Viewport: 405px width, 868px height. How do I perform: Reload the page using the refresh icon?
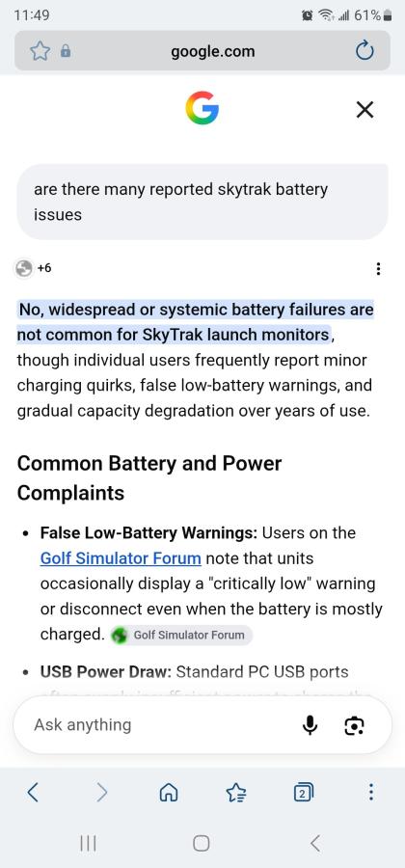364,51
